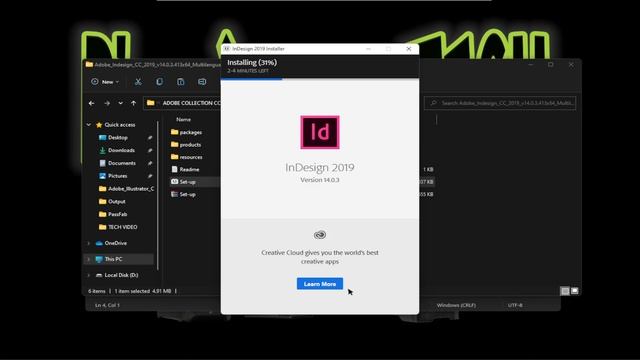Click the Readme document icon
Image resolution: width=640 pixels, height=360 pixels.
pos(175,169)
